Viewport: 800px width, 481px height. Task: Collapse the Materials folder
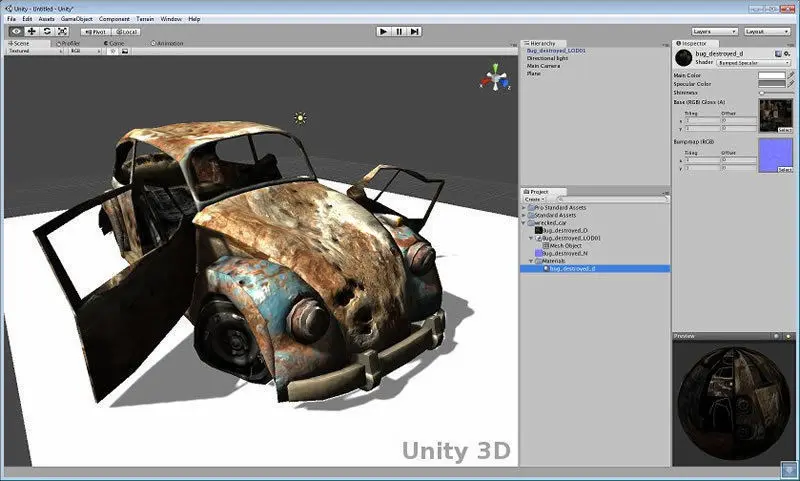pyautogui.click(x=531, y=261)
